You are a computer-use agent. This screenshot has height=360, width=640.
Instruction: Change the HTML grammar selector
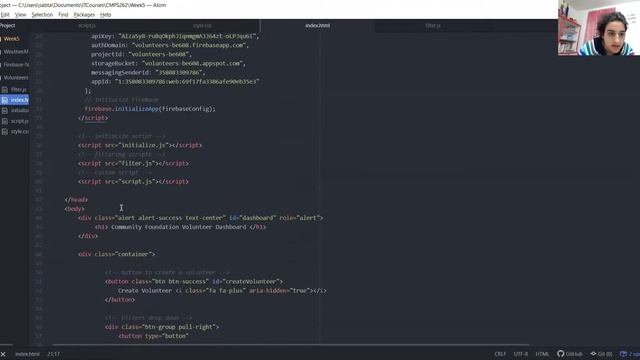pyautogui.click(x=542, y=354)
